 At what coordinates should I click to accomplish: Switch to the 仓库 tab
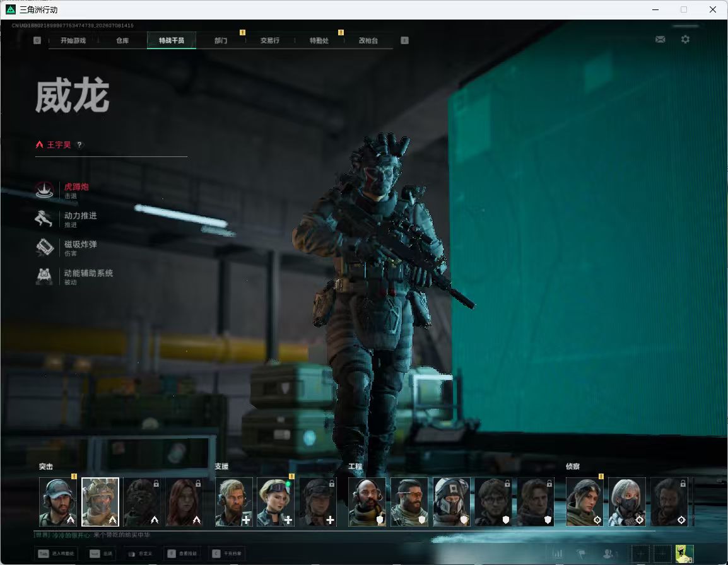pyautogui.click(x=122, y=40)
